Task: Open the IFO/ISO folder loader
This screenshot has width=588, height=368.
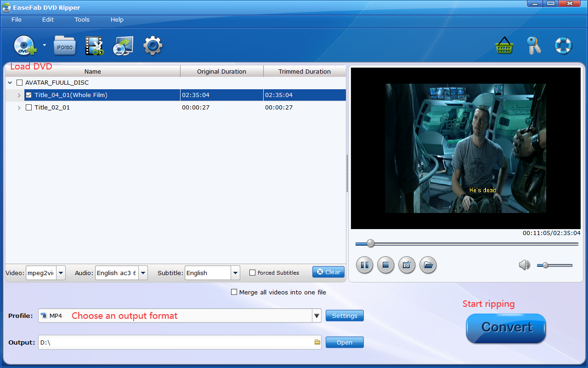Action: pos(65,46)
